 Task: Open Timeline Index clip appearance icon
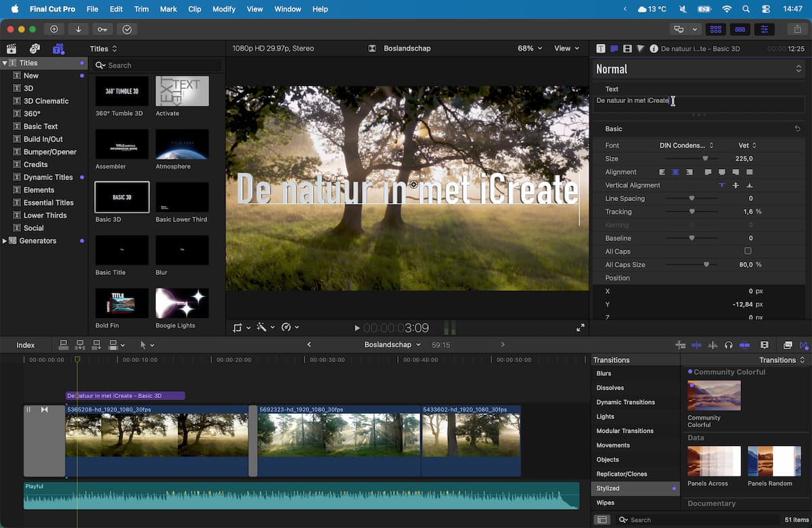tap(765, 345)
